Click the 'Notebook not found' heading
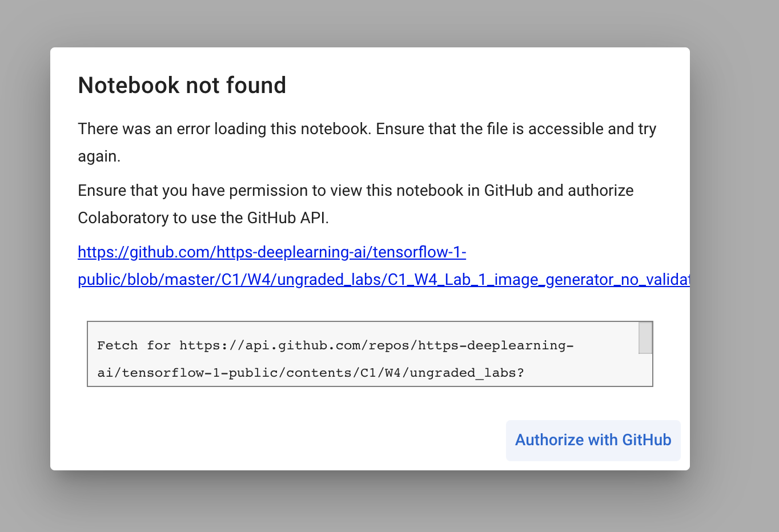The height and width of the screenshot is (532, 779). [x=182, y=86]
